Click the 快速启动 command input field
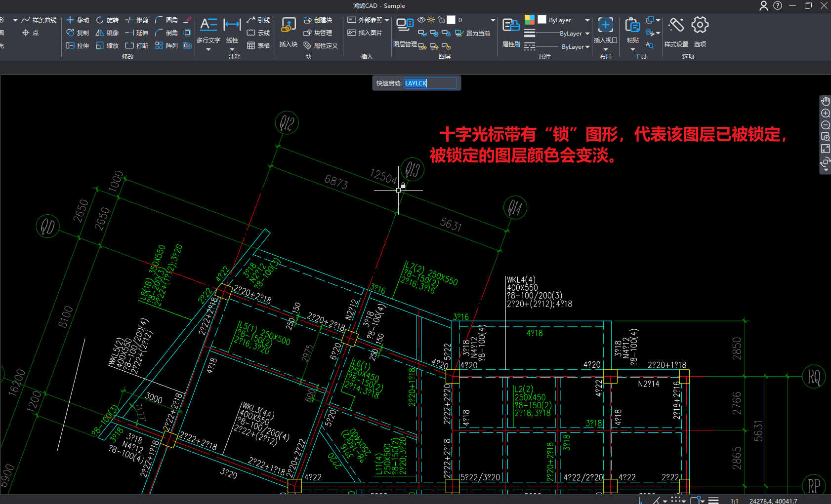This screenshot has height=504, width=831. (x=430, y=83)
